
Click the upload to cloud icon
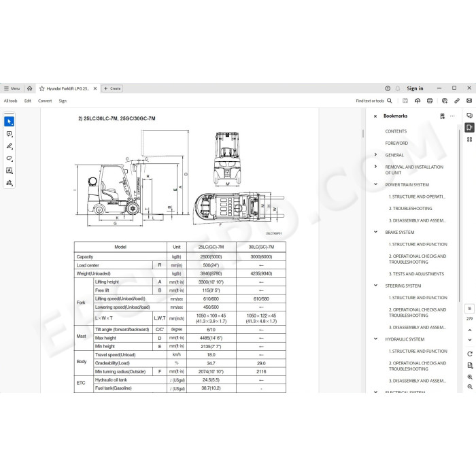coord(418,101)
